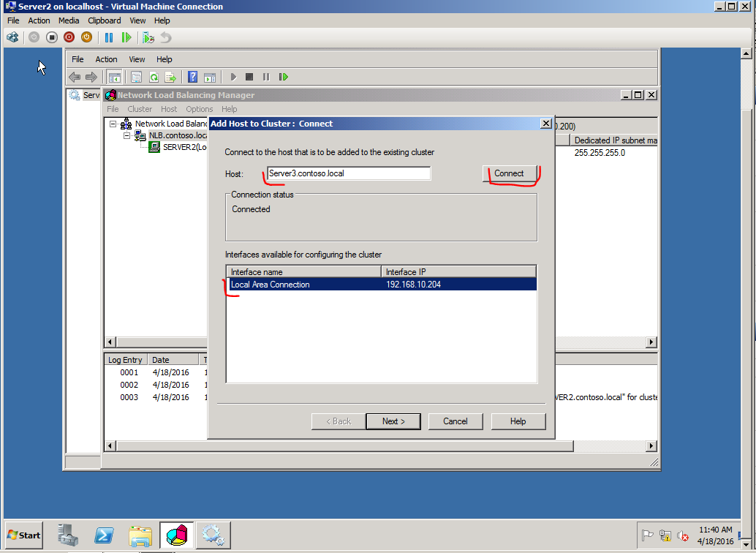Open the Media menu
756x553 pixels.
pyautogui.click(x=69, y=20)
